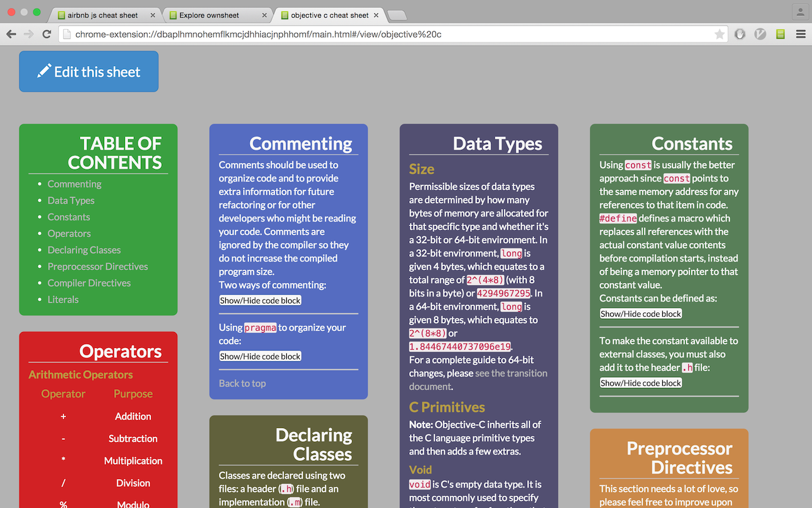Click the Division table cell
Screen dimensions: 812x508
[x=133, y=483]
